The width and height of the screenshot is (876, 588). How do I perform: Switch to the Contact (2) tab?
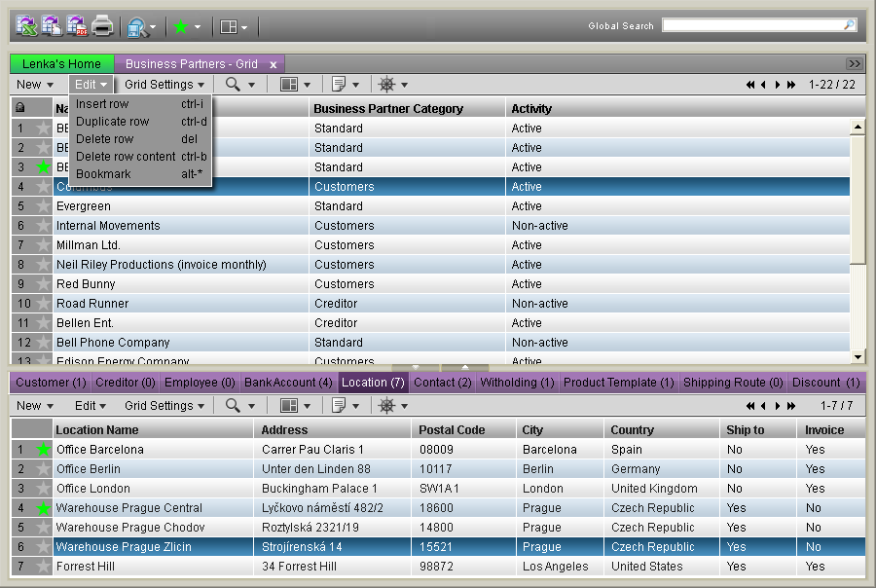point(443,383)
